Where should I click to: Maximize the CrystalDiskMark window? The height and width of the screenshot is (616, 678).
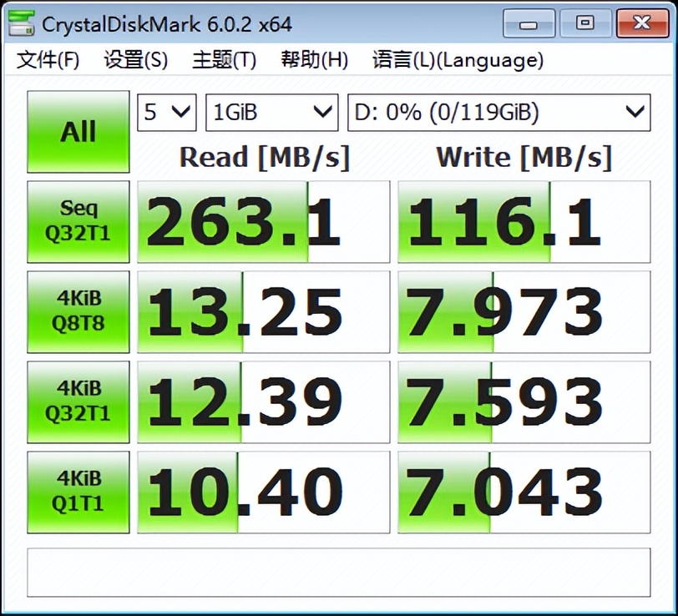click(x=585, y=23)
